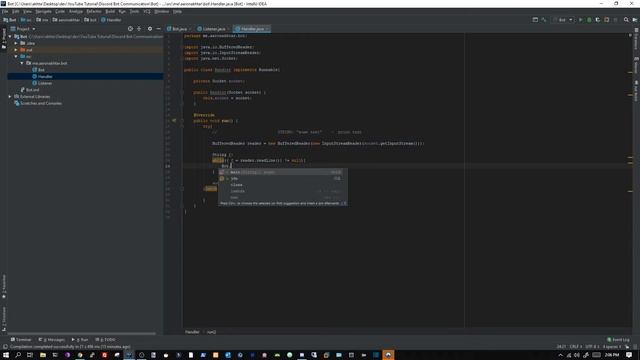Screen dimensions: 640x360
Task: Click the Project Structure icon in toolbar
Action: [x=535, y=20]
